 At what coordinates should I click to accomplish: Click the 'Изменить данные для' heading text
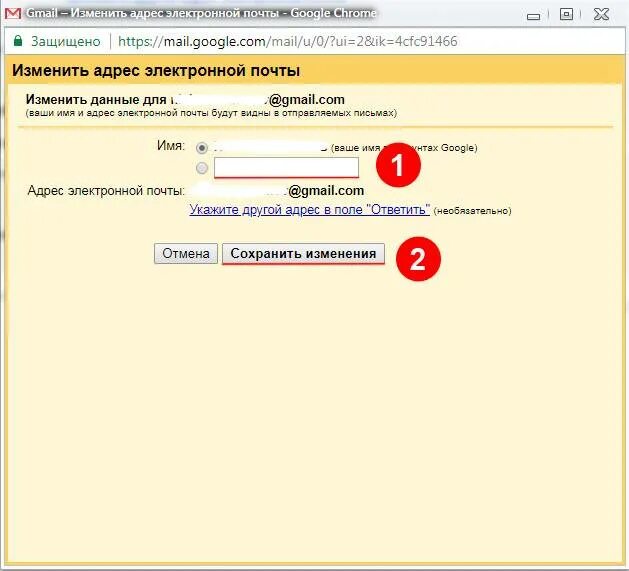(x=96, y=100)
